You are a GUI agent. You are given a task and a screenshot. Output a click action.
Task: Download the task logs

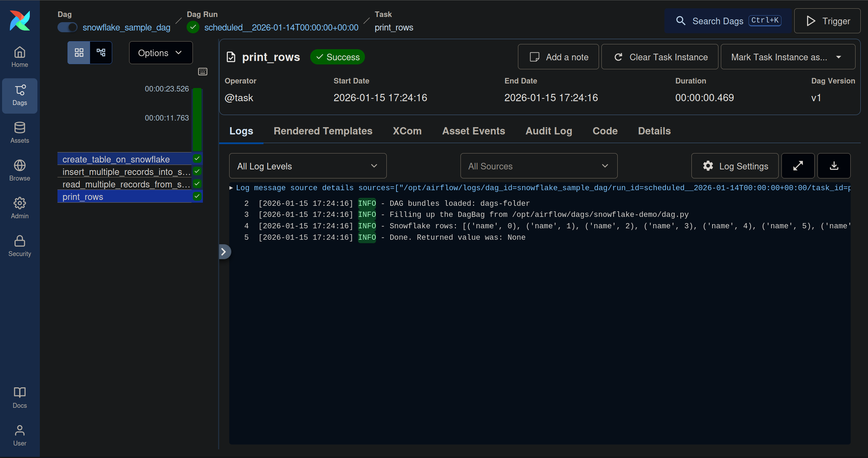[834, 166]
